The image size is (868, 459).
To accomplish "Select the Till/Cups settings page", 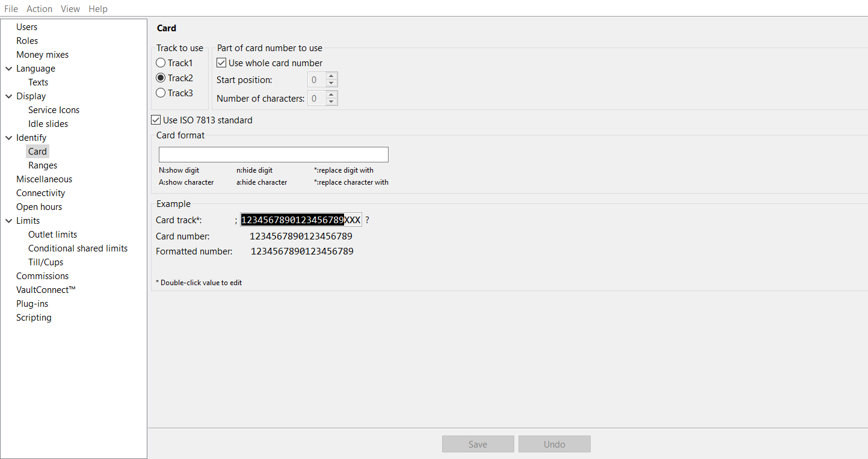I will pos(45,262).
